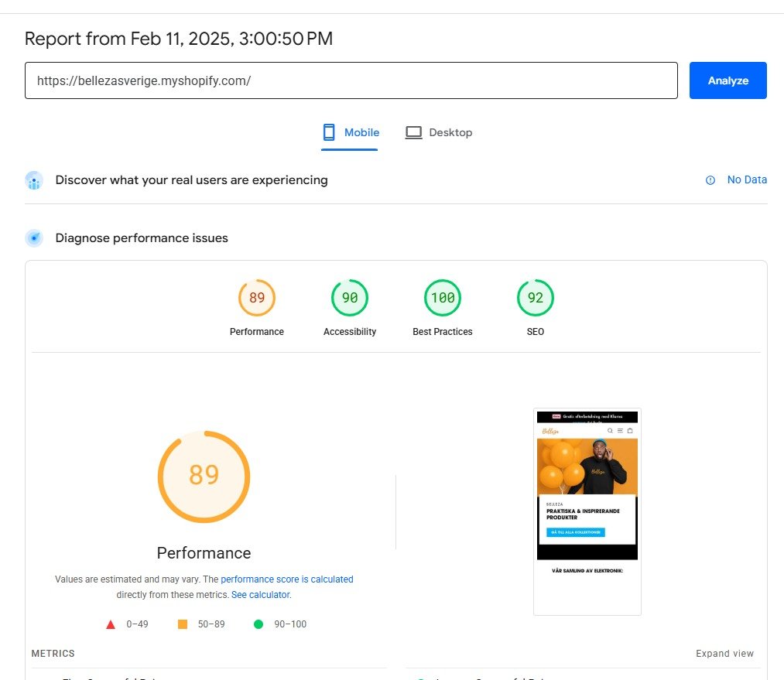This screenshot has width=784, height=680.
Task: Click the red triangle 0-49 legend marker
Action: click(110, 624)
